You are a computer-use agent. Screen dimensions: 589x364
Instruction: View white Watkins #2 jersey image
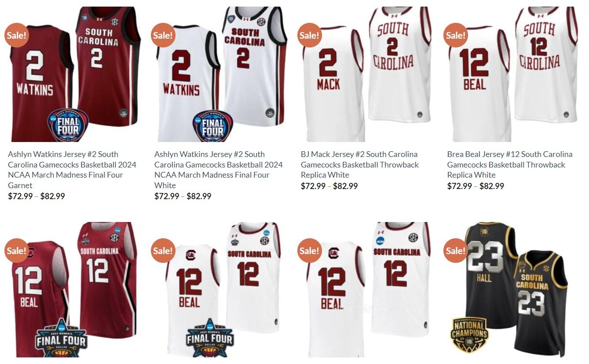[220, 74]
